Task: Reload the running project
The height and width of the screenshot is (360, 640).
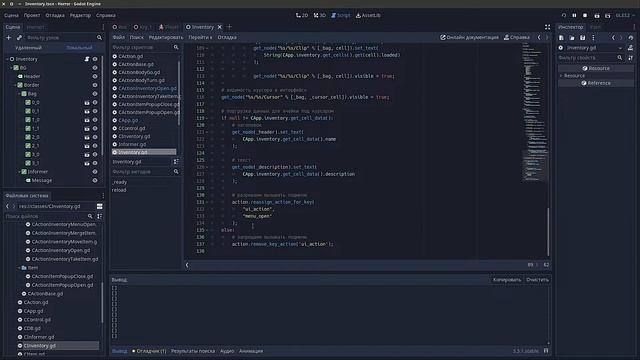Action: (x=564, y=16)
